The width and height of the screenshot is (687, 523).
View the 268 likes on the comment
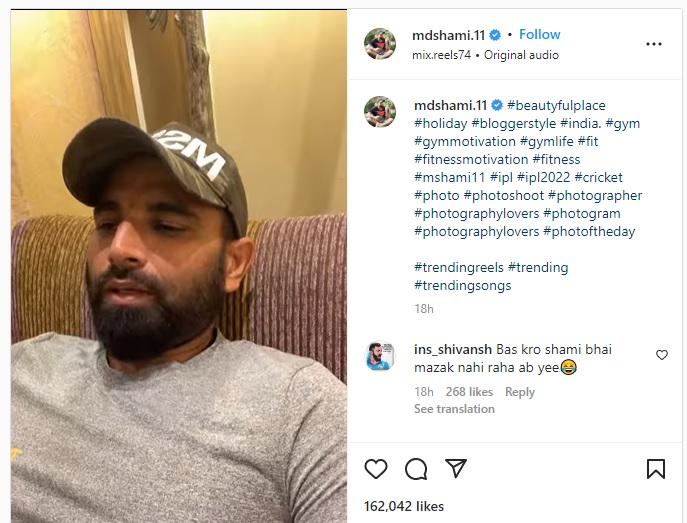tap(469, 392)
